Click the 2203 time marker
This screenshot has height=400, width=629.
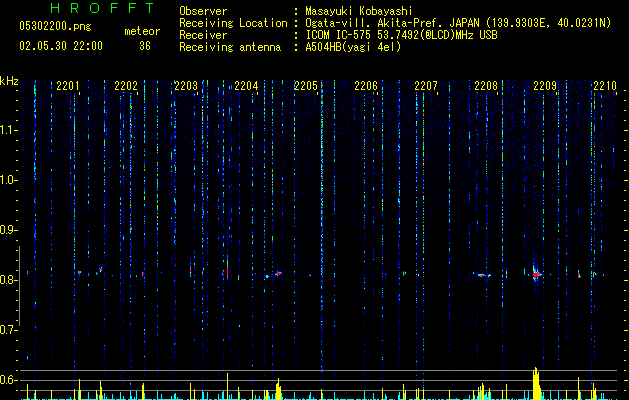tap(186, 86)
